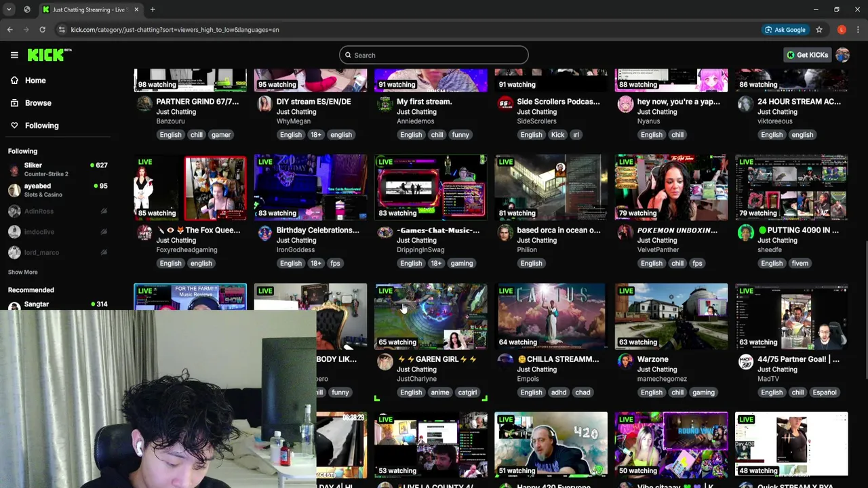Screen dimensions: 868x488
Task: Open Chrome three-dot menu
Action: coord(858,30)
